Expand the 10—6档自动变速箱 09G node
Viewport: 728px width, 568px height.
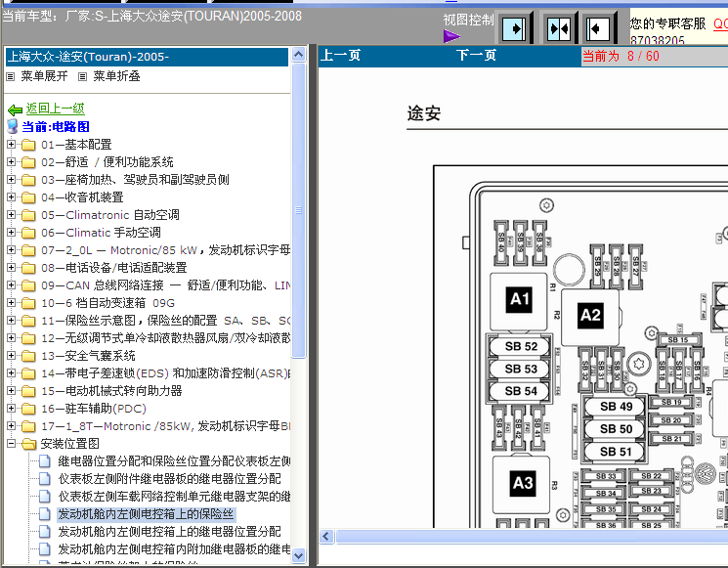point(11,302)
